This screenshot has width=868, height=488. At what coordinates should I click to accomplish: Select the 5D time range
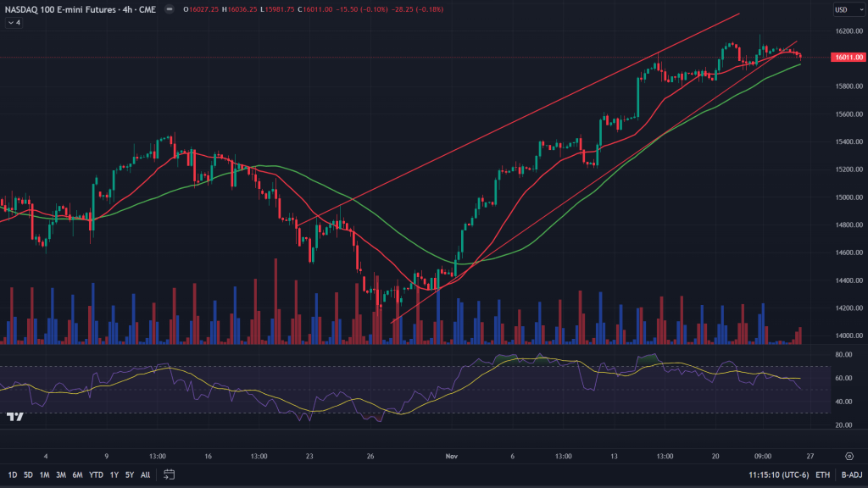pyautogui.click(x=28, y=474)
